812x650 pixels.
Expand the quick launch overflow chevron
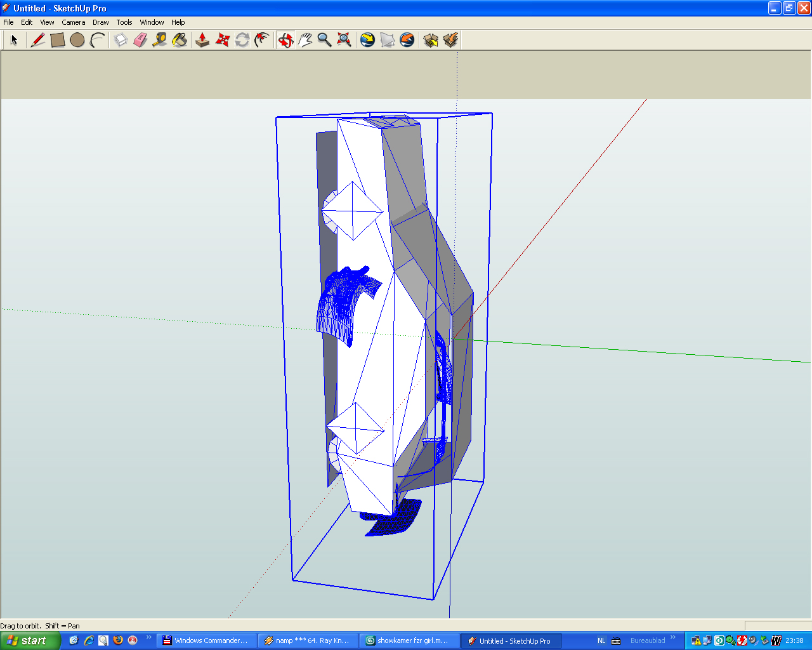click(149, 637)
